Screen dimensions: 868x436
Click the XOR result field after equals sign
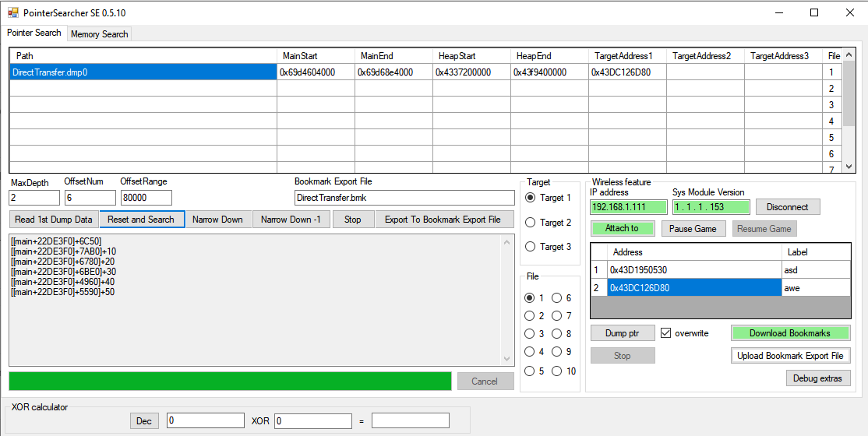410,421
